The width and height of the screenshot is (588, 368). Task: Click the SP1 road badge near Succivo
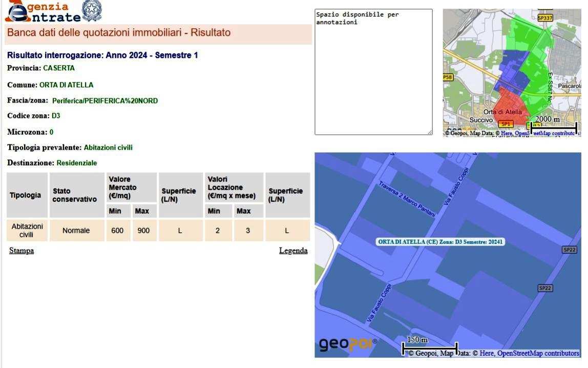[x=506, y=124]
